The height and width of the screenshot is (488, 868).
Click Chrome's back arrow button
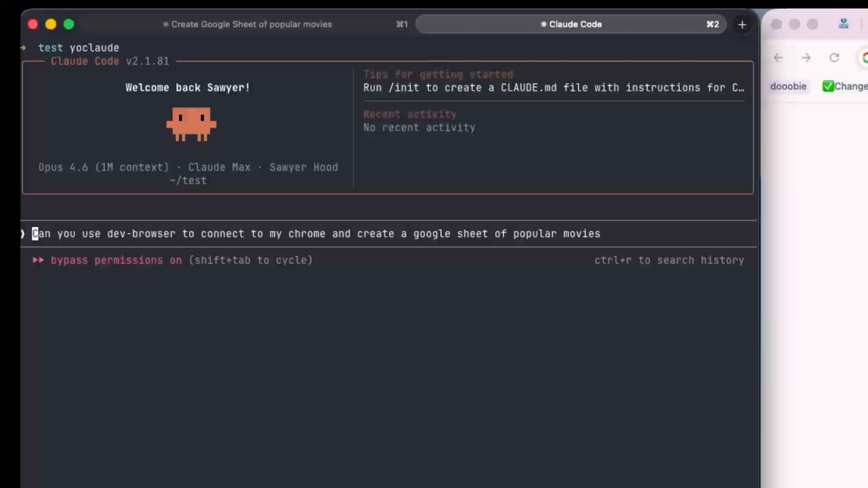click(778, 58)
